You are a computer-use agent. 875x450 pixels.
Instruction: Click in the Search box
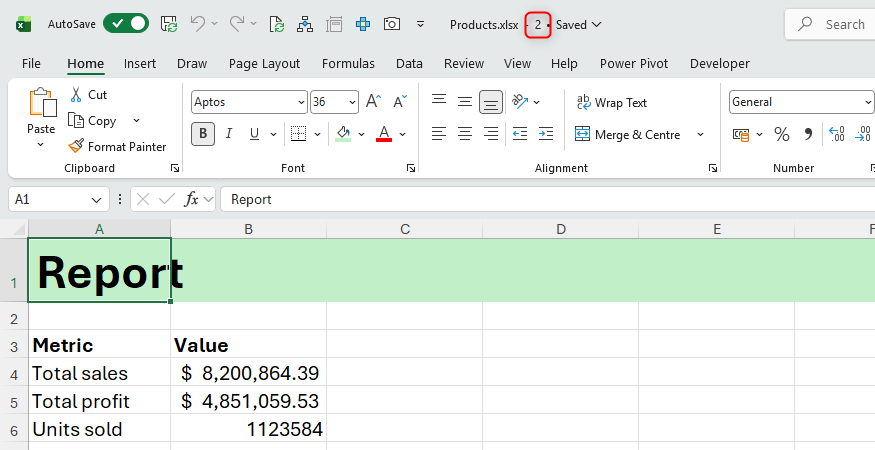[x=830, y=24]
